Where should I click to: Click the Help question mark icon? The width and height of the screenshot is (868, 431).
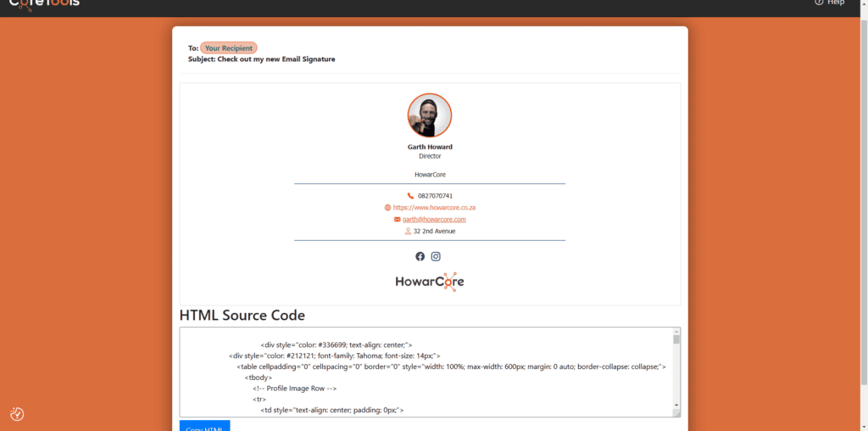[x=819, y=3]
